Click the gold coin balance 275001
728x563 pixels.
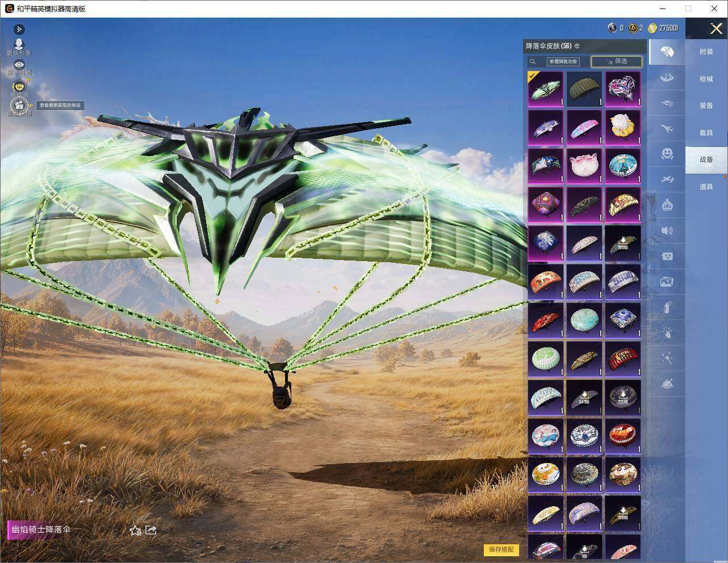pos(663,28)
